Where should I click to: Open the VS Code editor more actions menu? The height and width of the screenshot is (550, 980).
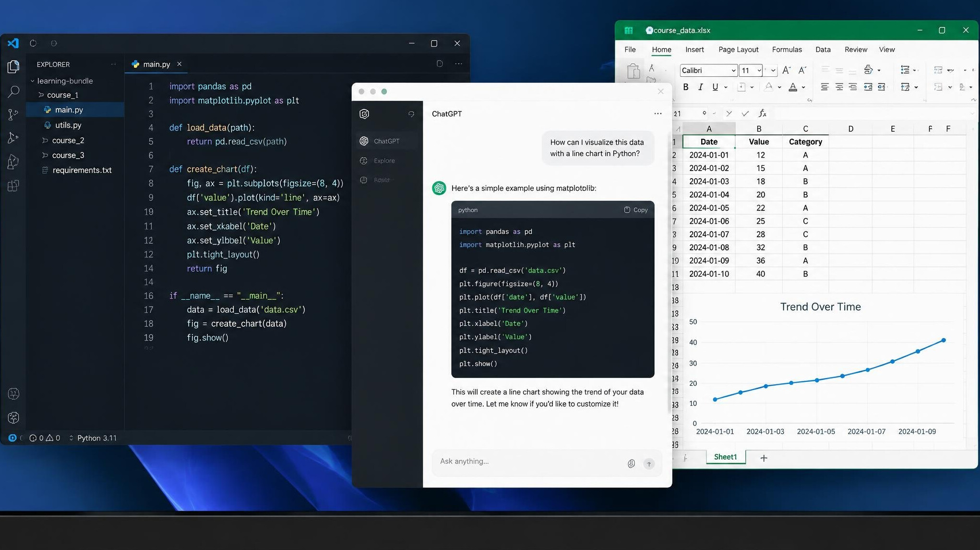click(x=459, y=64)
